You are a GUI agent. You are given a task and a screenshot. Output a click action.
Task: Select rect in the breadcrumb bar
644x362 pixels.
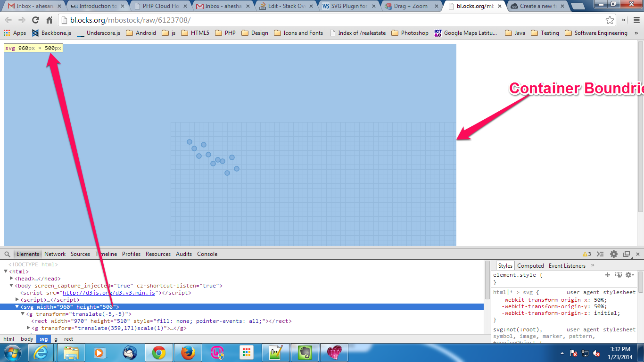69,339
